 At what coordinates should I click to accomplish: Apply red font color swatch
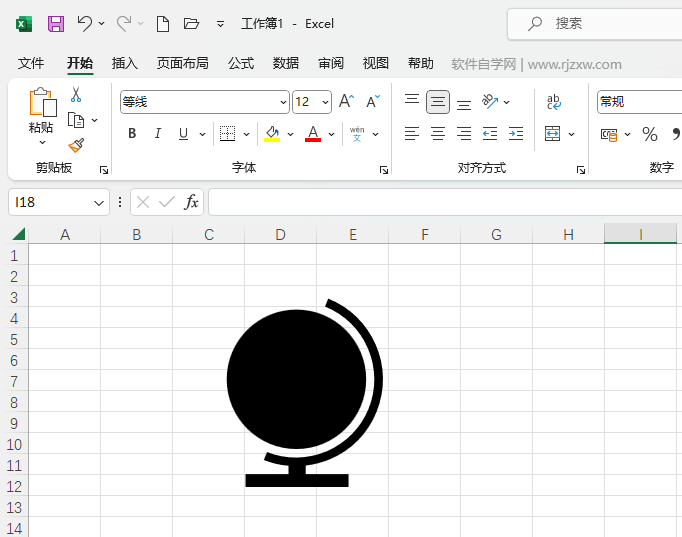tap(313, 140)
